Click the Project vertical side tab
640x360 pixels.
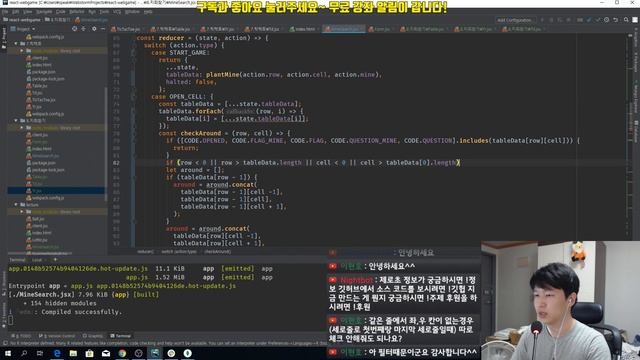(4, 38)
